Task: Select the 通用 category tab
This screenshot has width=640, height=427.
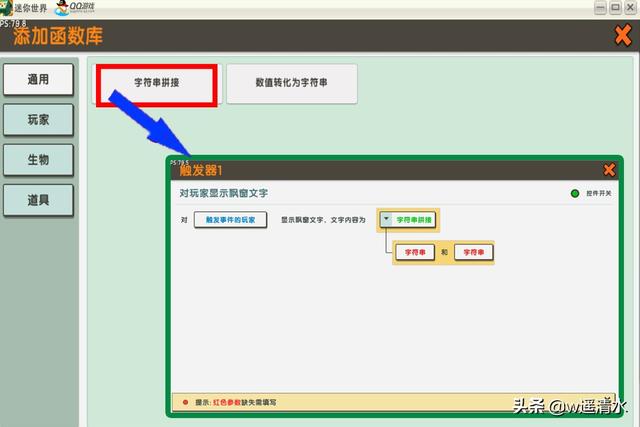Action: pos(38,80)
